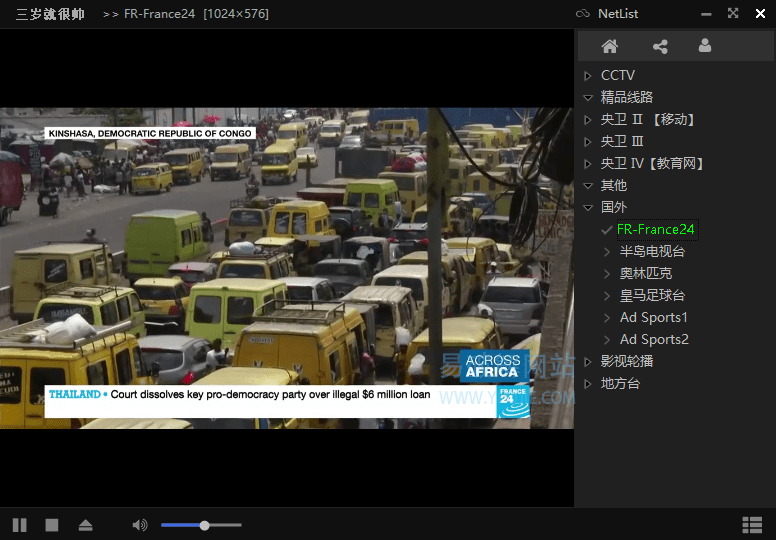
Task: Toggle the playlist panel icon
Action: click(752, 525)
